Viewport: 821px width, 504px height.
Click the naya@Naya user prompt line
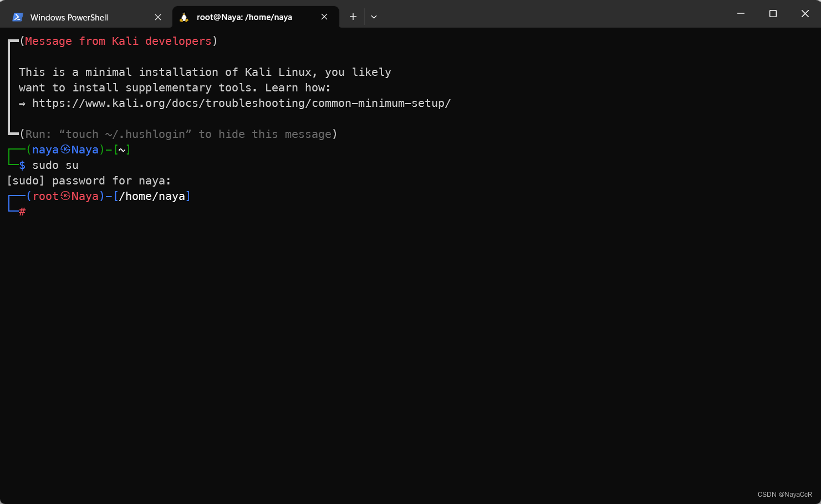tap(78, 150)
